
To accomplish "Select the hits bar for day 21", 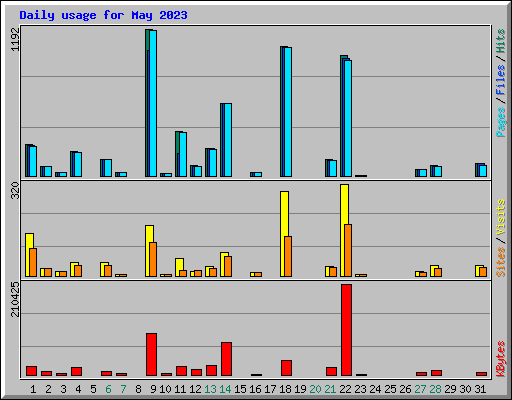I will pyautogui.click(x=331, y=168).
